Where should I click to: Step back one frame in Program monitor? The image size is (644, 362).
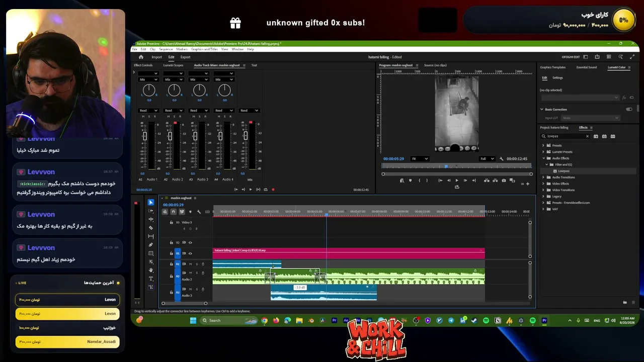click(x=449, y=180)
